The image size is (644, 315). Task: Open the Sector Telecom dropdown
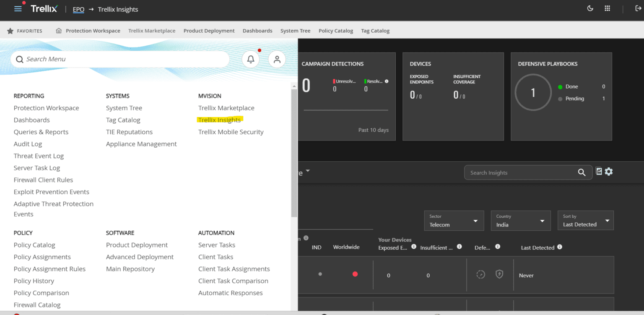[x=454, y=221]
